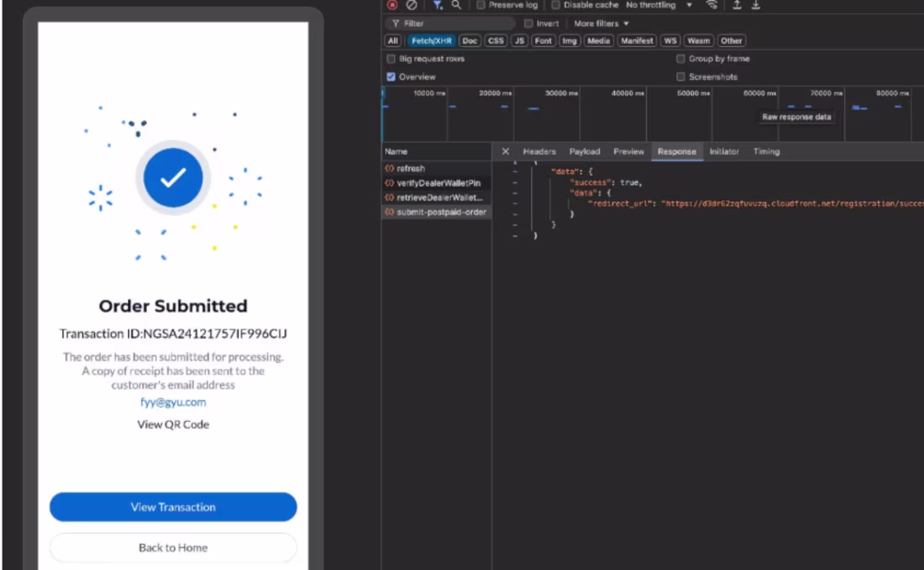
Task: Open network search magnifier
Action: 456,5
